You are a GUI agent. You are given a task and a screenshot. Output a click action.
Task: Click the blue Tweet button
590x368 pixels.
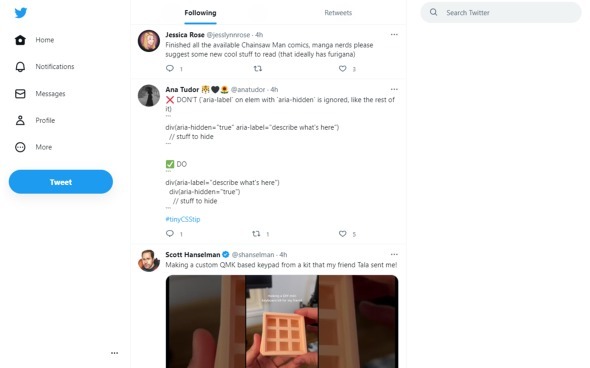pyautogui.click(x=61, y=182)
